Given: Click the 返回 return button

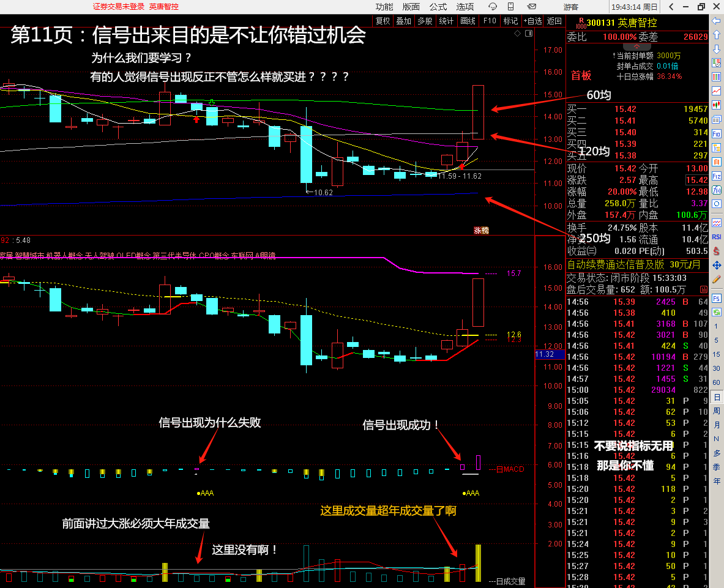Looking at the screenshot, I should click(554, 21).
